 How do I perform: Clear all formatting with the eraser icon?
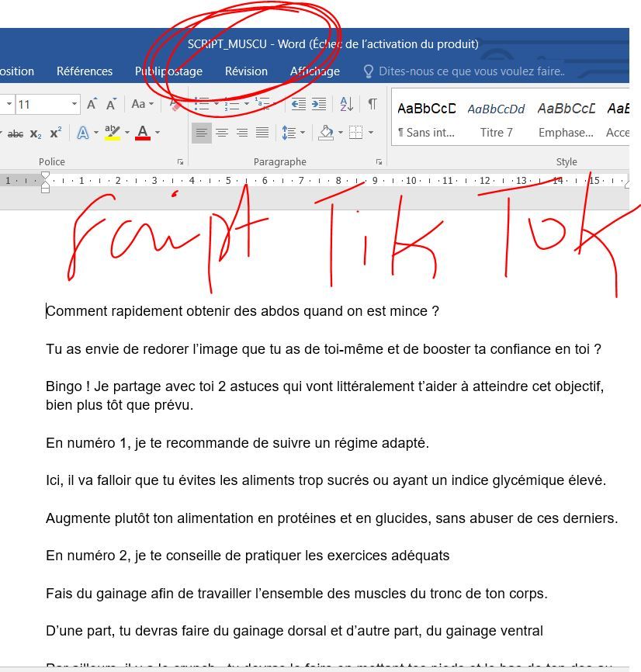(x=175, y=104)
